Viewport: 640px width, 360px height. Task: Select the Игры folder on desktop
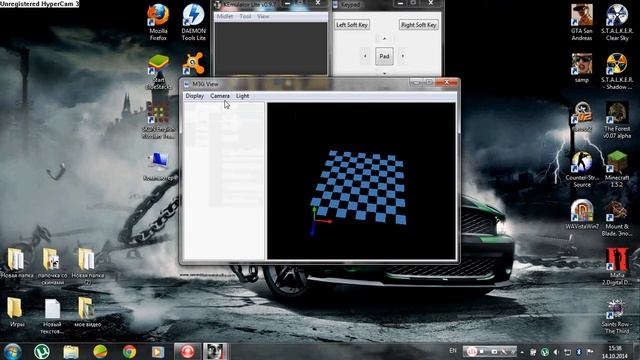tap(16, 313)
